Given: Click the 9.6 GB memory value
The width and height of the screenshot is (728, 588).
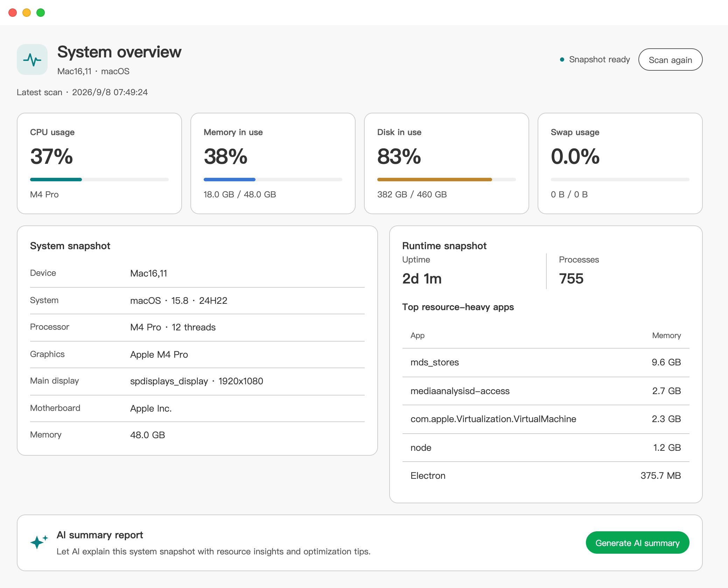Looking at the screenshot, I should (x=666, y=362).
